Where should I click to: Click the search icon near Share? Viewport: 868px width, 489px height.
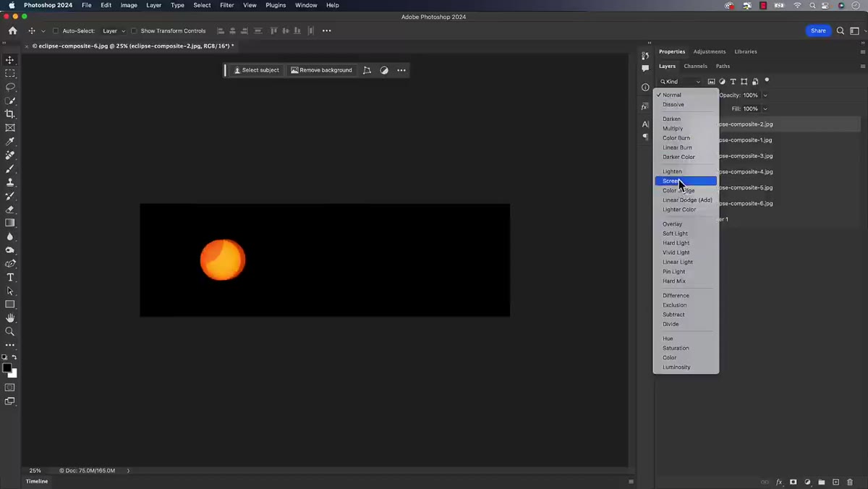[x=841, y=31]
